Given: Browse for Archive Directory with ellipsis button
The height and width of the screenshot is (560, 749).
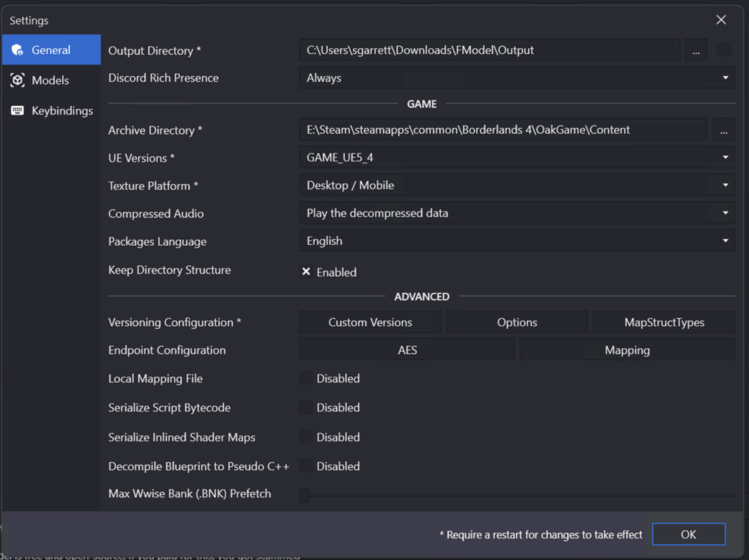Looking at the screenshot, I should click(723, 130).
